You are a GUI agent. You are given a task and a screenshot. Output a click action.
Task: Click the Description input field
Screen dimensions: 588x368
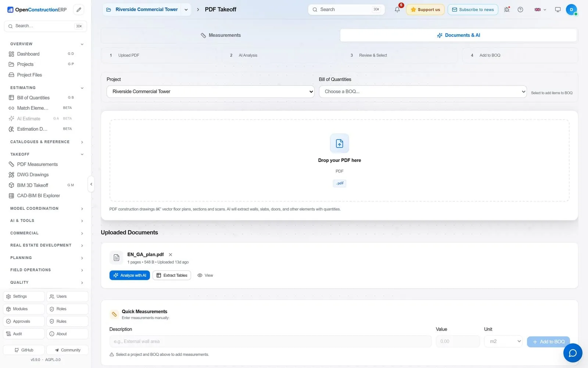[x=270, y=342]
